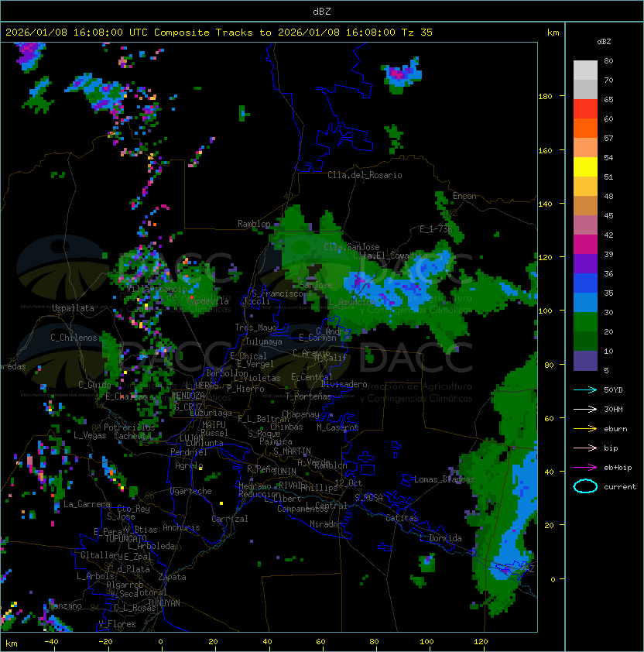
Task: Select the slate purple 5-10 dBZ swatch
Action: (585, 361)
